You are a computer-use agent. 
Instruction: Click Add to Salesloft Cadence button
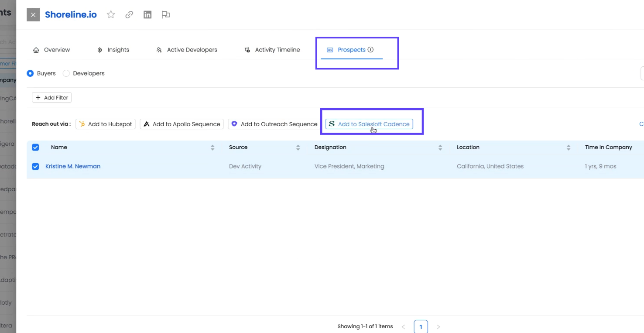(x=369, y=124)
